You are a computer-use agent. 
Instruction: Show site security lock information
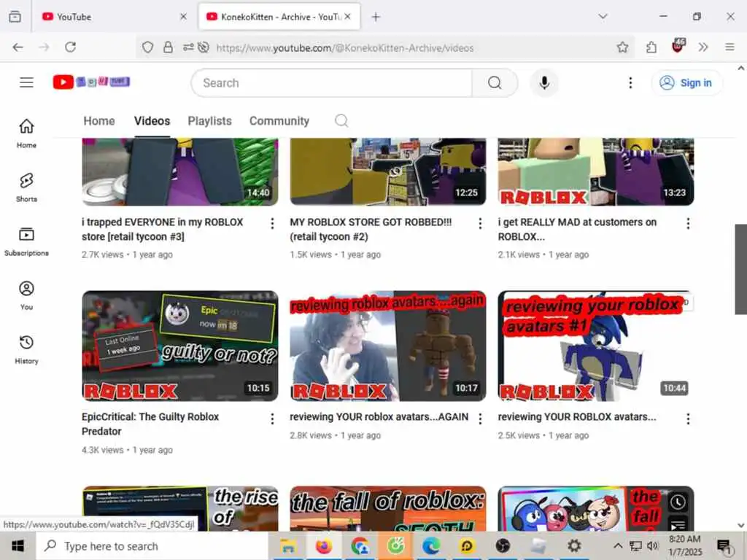(169, 47)
